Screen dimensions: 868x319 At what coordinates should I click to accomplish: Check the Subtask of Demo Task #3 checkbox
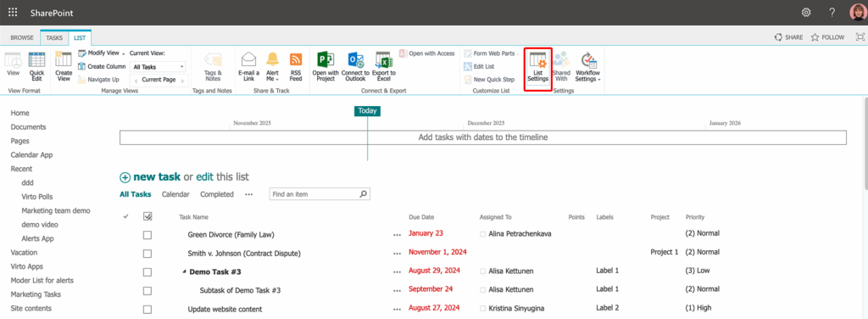click(147, 291)
